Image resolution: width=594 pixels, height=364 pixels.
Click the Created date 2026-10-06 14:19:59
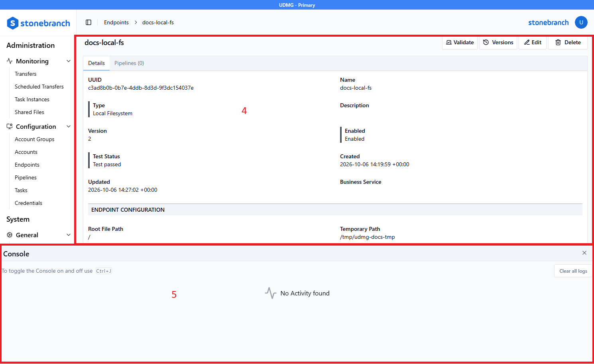(x=375, y=164)
